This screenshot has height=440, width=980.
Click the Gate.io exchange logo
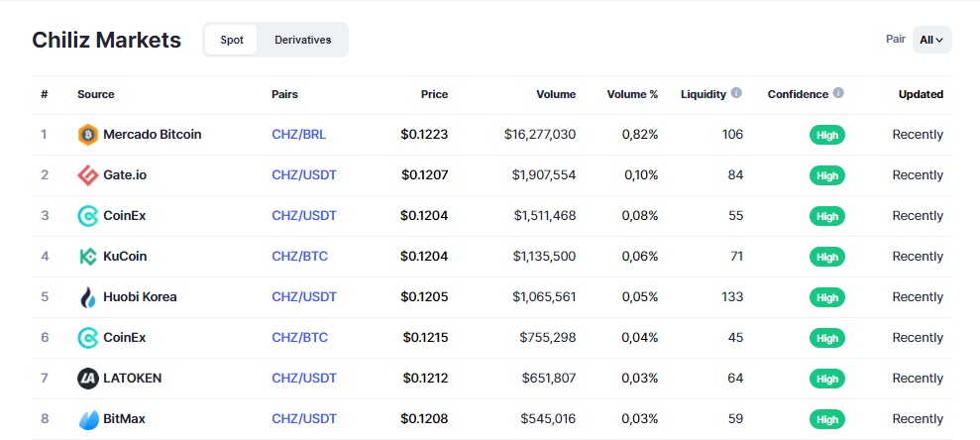[88, 175]
